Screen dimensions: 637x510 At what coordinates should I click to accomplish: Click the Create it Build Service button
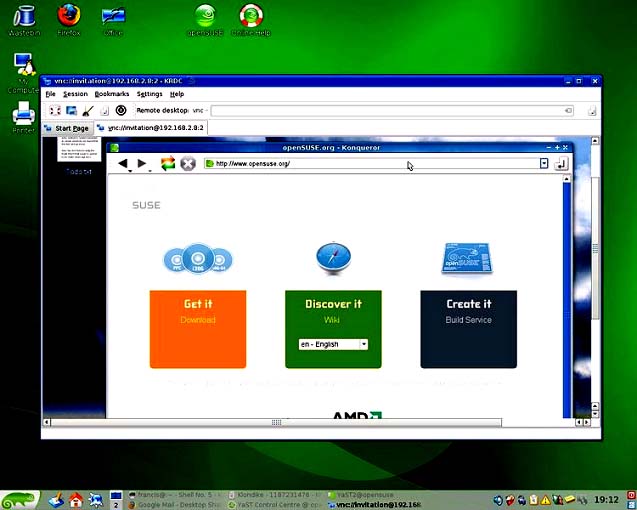click(x=468, y=329)
